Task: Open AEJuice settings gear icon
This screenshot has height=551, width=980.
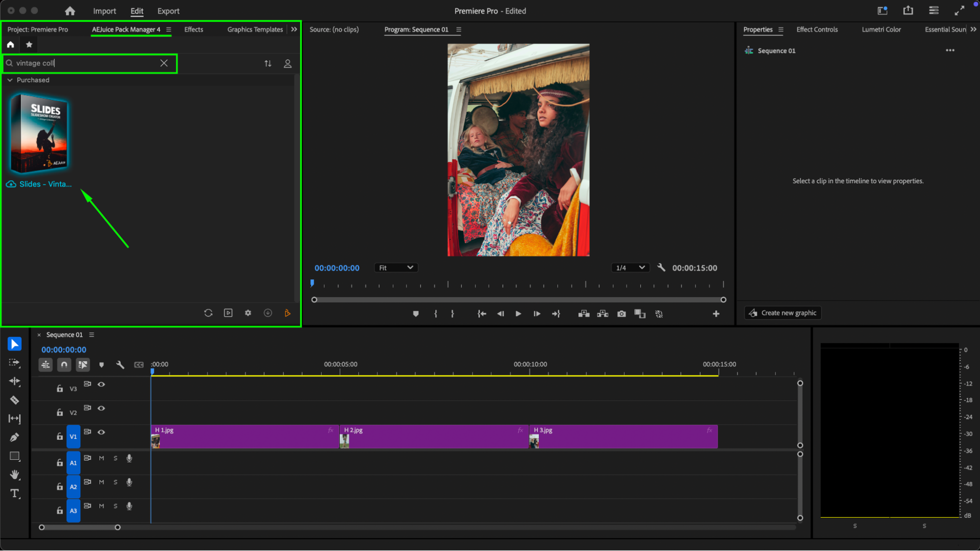Action: tap(248, 313)
